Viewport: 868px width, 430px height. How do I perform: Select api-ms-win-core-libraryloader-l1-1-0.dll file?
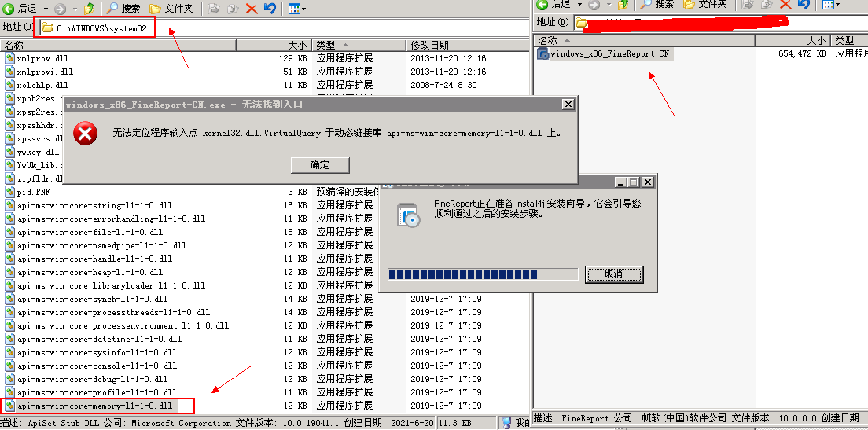point(112,285)
